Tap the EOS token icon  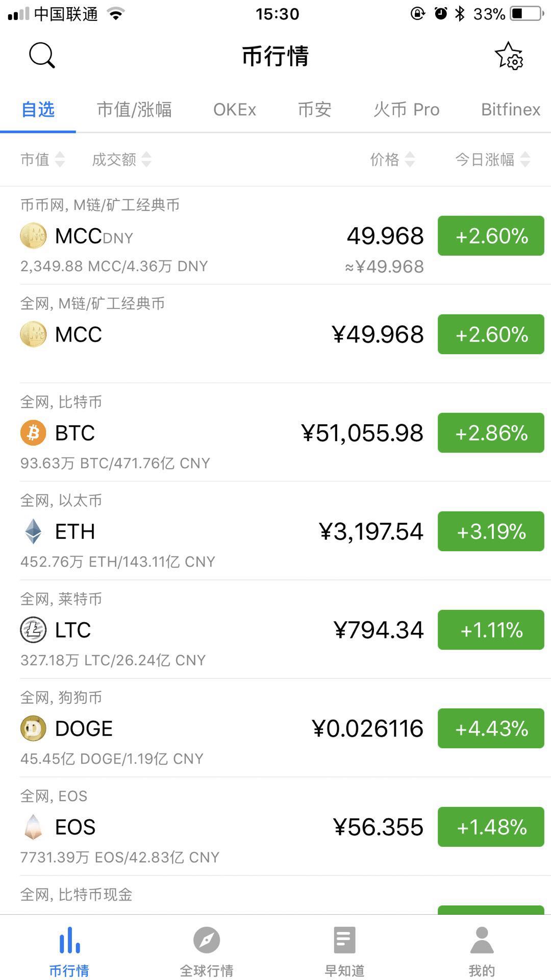[x=33, y=827]
